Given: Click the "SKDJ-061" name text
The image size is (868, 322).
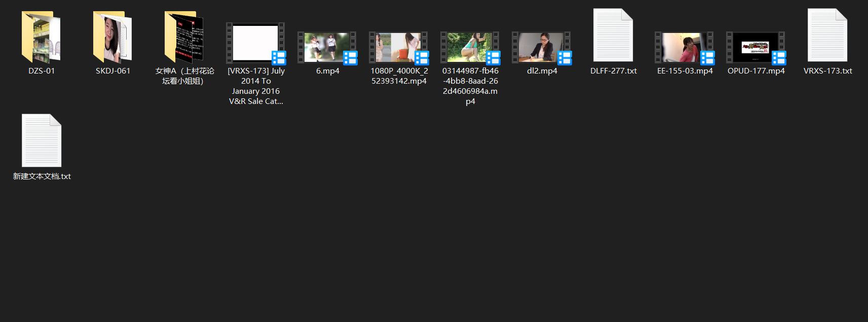Looking at the screenshot, I should (113, 71).
